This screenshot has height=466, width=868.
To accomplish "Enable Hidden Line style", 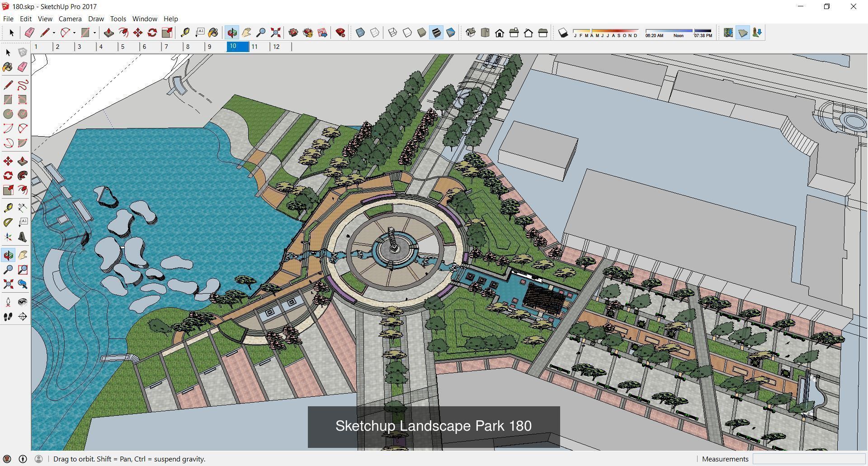I will click(407, 33).
